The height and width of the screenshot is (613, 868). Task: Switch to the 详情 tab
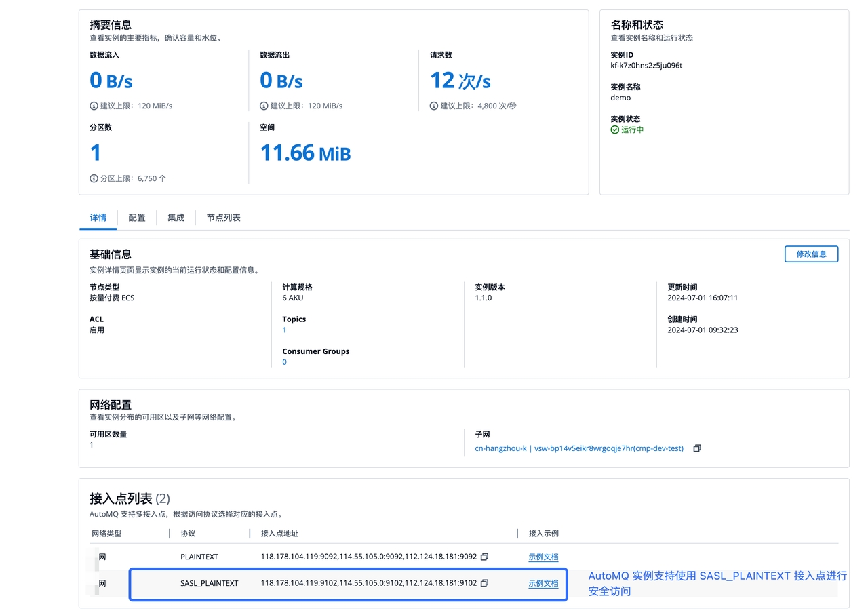[98, 218]
